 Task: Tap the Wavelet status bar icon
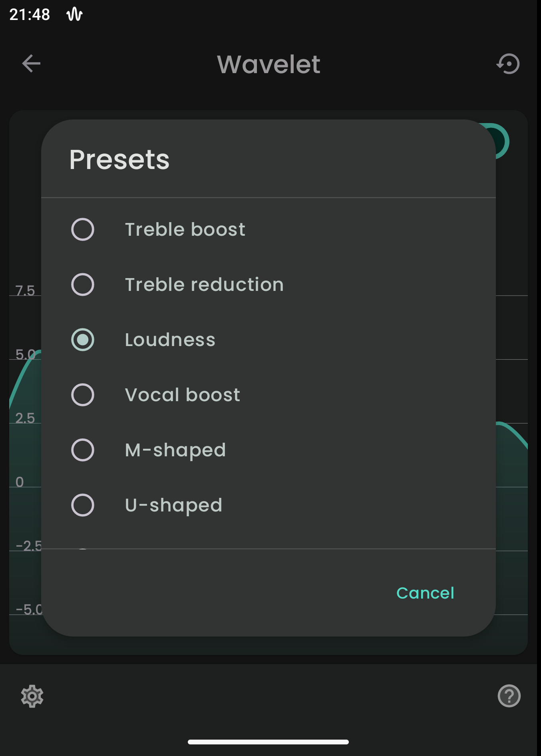(74, 15)
